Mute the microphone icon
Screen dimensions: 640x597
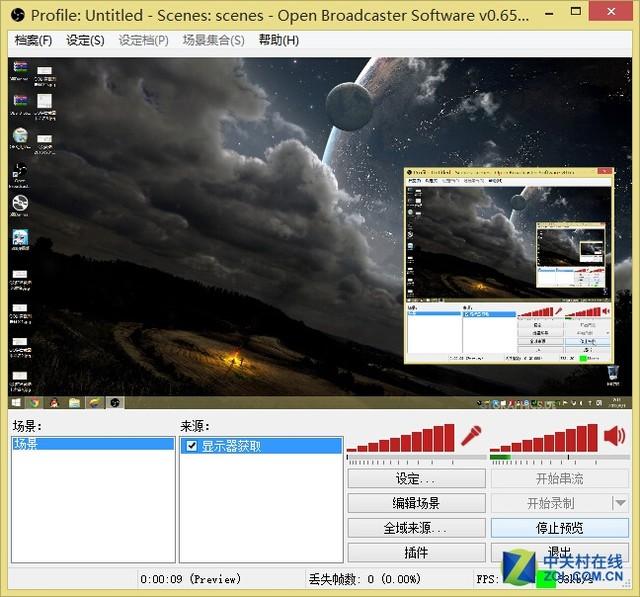point(471,435)
